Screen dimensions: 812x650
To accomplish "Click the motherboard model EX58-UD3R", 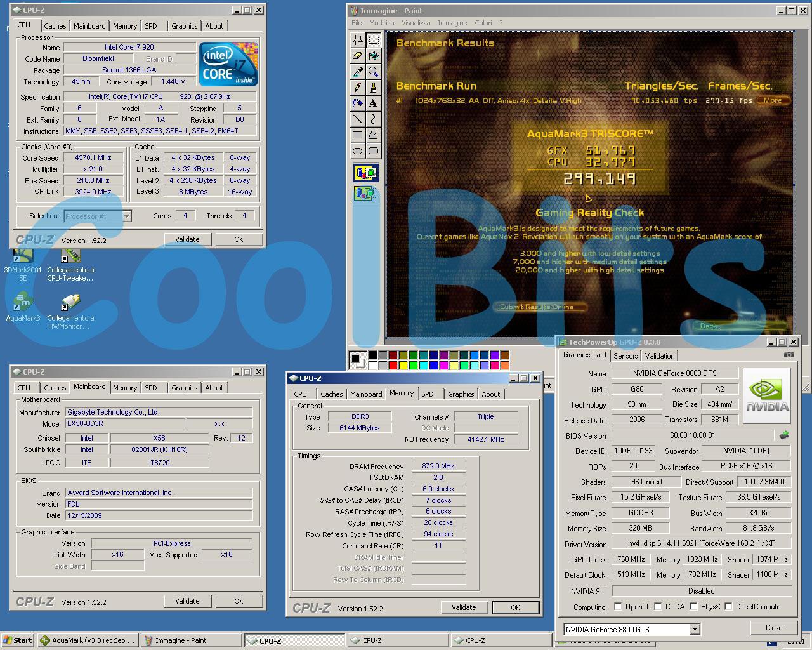I will coord(125,423).
